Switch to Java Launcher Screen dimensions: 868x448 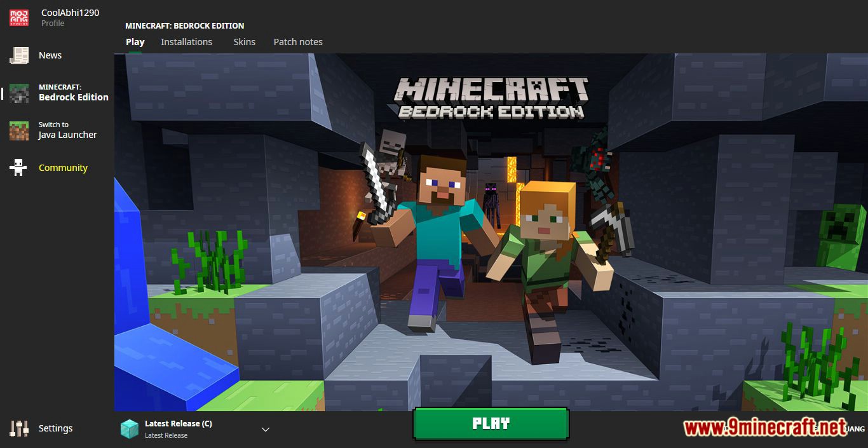pyautogui.click(x=67, y=130)
